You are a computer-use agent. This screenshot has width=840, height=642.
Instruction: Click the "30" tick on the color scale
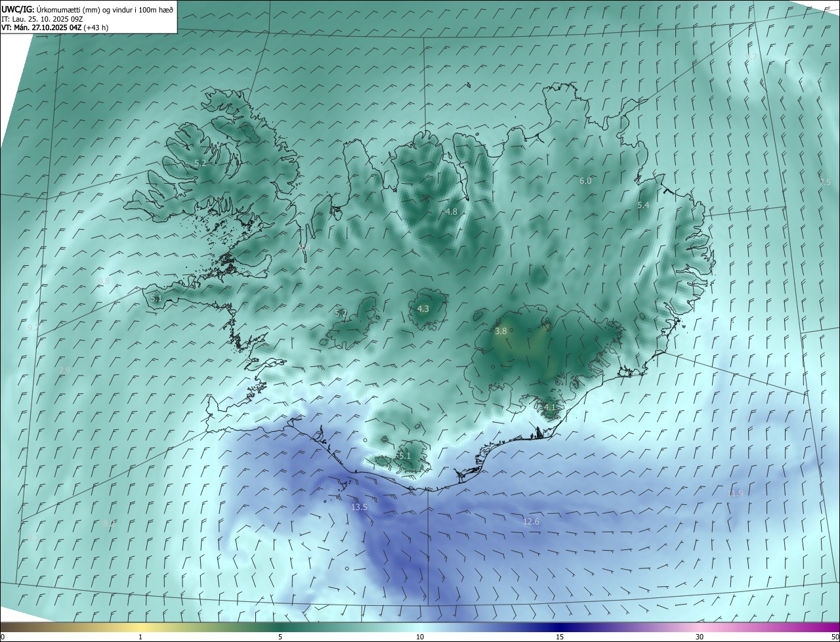(x=700, y=637)
